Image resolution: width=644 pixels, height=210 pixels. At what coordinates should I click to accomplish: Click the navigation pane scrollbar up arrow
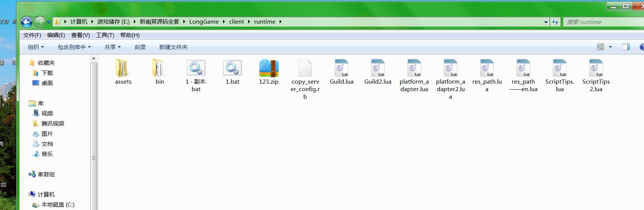[x=94, y=58]
